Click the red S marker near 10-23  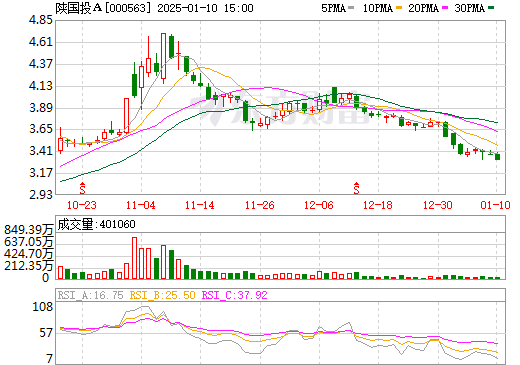(x=82, y=188)
